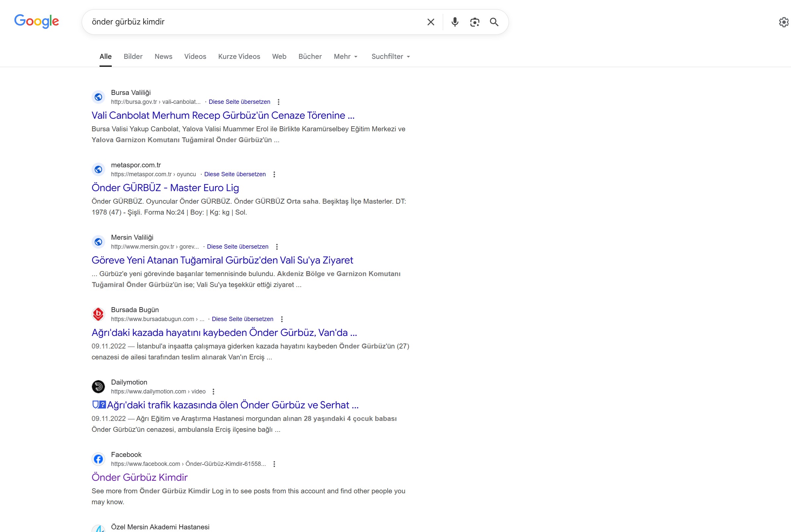Translate the Bursada Bugün page
Screen dimensions: 791x532
tap(242, 319)
